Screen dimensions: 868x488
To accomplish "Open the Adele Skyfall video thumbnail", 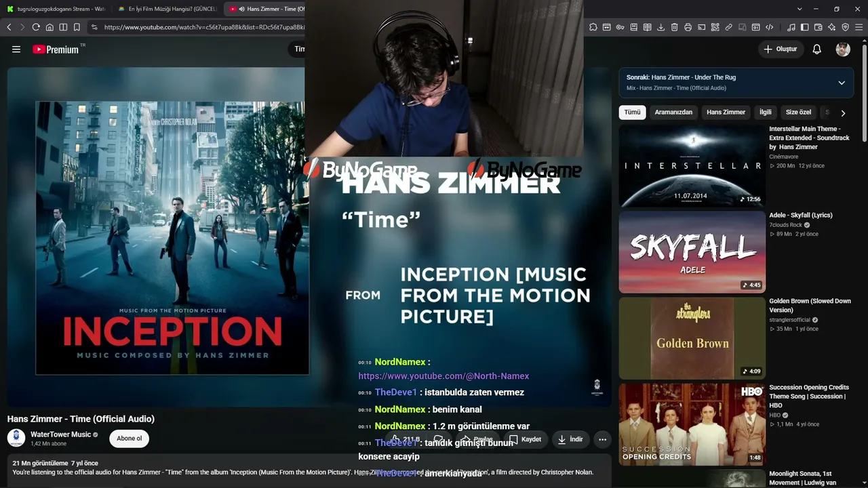I will (692, 252).
